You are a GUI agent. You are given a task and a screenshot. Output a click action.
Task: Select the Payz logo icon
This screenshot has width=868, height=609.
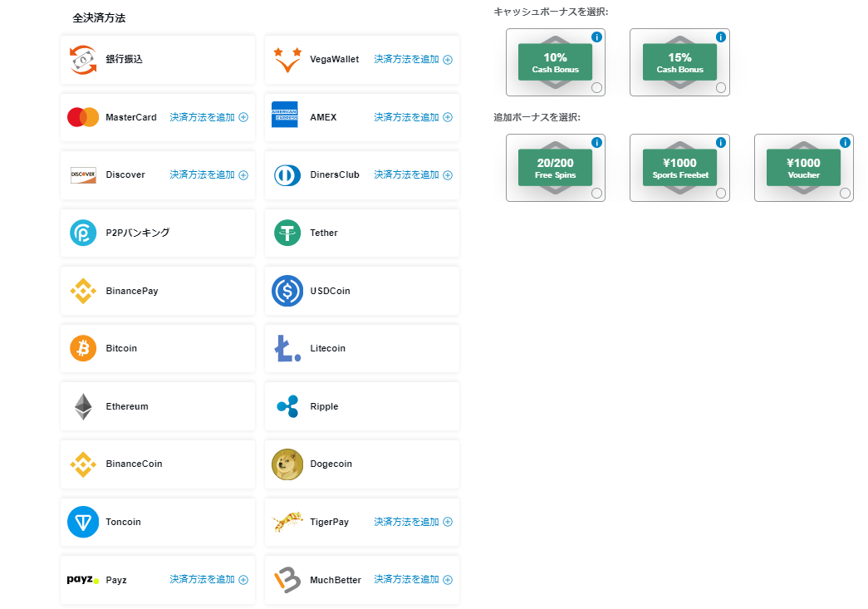pos(83,580)
